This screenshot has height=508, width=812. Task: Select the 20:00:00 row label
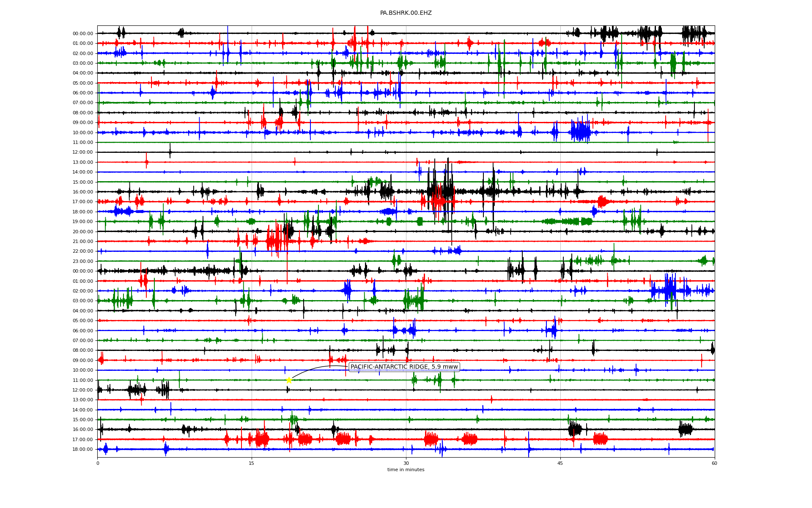[83, 232]
